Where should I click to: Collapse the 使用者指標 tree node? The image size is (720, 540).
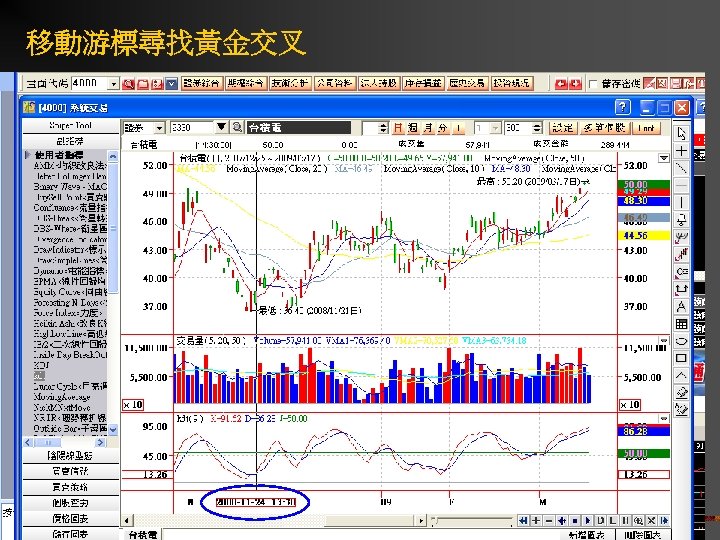pos(27,155)
